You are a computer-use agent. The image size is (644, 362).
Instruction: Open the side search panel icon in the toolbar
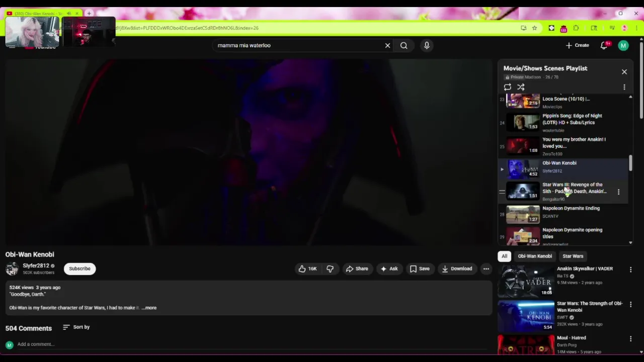coord(594,28)
